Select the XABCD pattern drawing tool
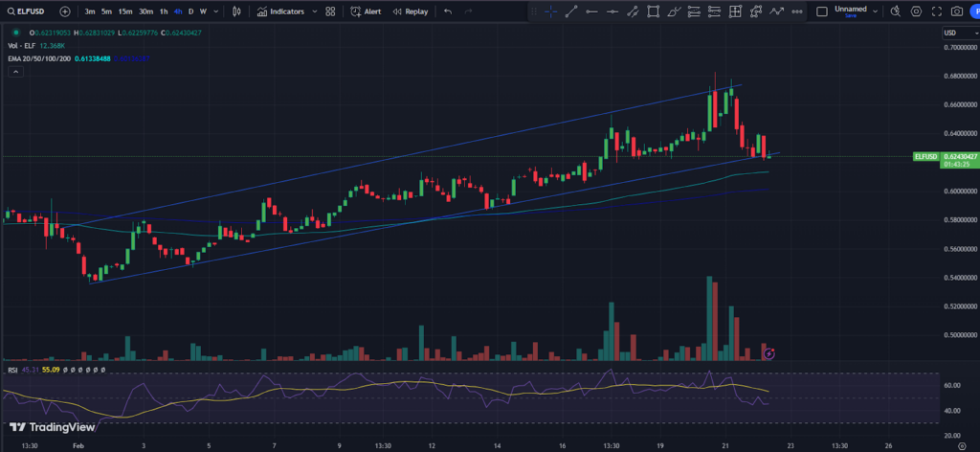This screenshot has width=980, height=452. 756,11
